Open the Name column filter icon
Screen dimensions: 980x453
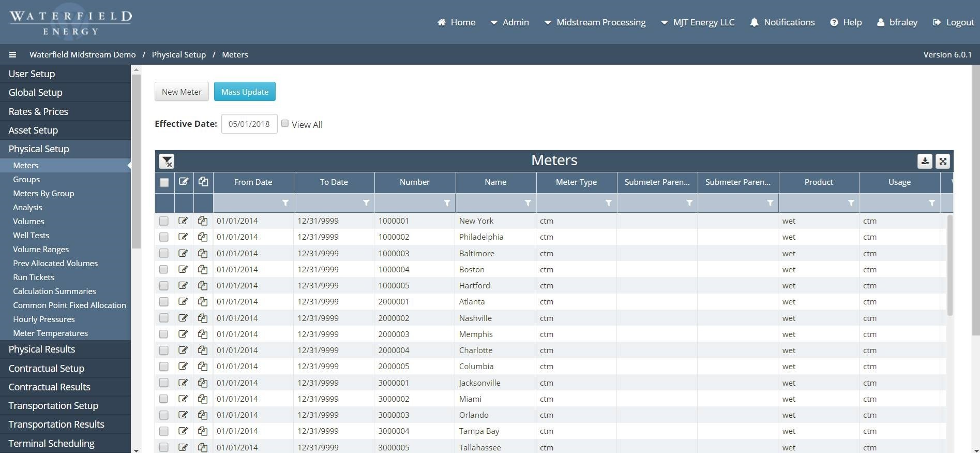click(527, 203)
